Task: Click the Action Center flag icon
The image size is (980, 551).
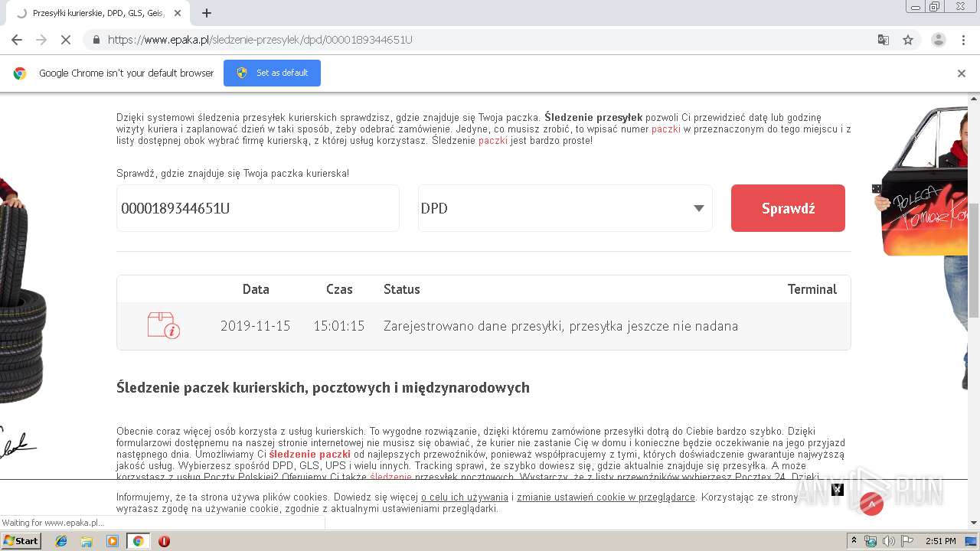Action: [x=907, y=541]
